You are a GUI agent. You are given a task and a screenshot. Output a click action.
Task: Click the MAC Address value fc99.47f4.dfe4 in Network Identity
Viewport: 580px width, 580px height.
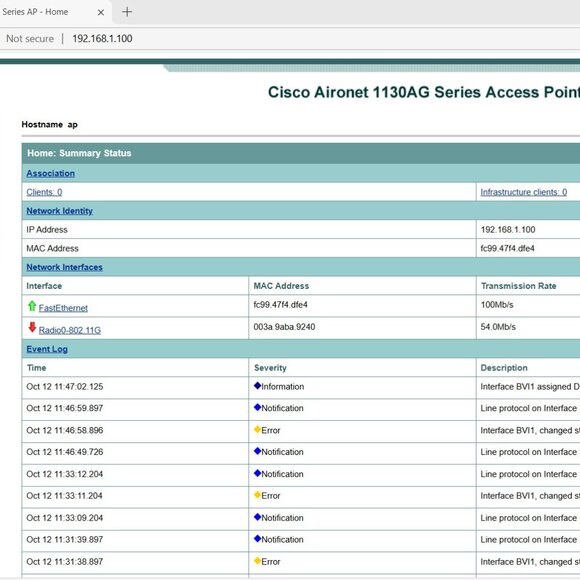(x=508, y=249)
